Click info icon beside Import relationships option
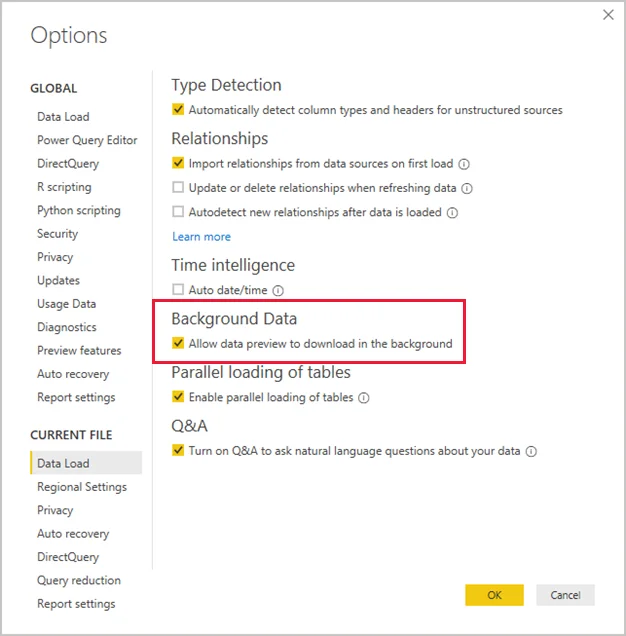626x636 pixels. [x=464, y=164]
